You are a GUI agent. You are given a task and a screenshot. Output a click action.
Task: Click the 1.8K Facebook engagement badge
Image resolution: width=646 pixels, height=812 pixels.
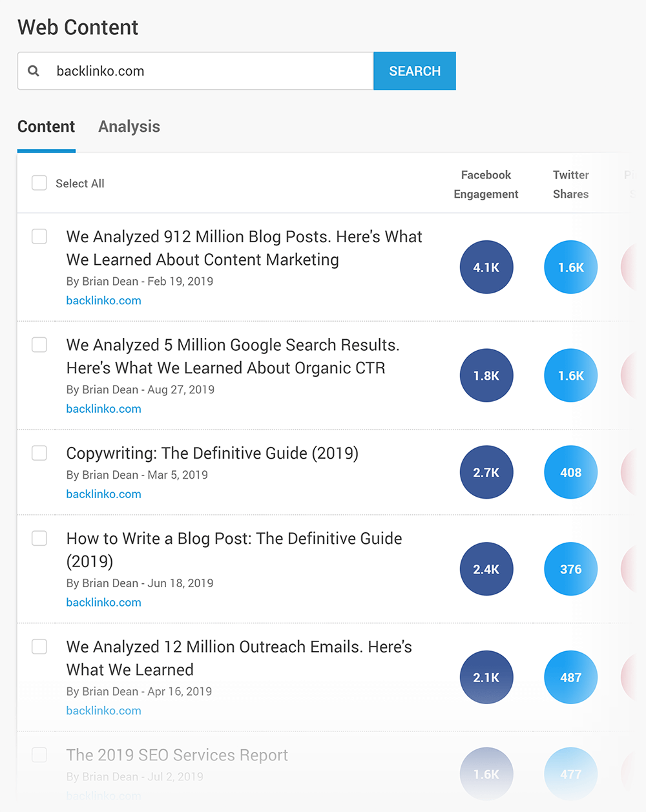(486, 375)
